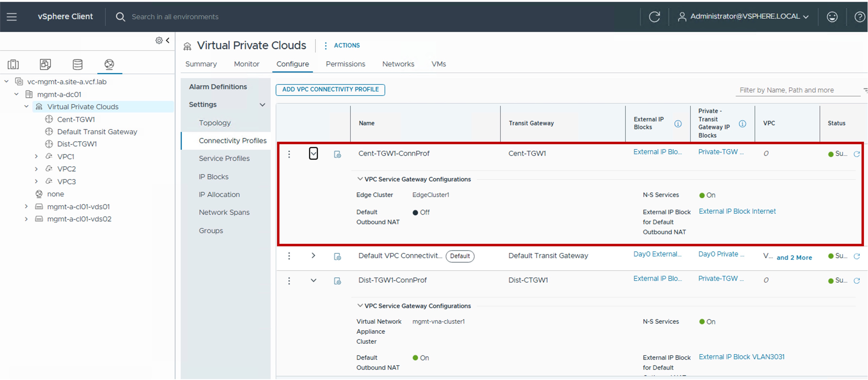Screen dimensions: 868x380
Task: Expand the Default VPC Connectivity profile row
Action: tap(313, 256)
